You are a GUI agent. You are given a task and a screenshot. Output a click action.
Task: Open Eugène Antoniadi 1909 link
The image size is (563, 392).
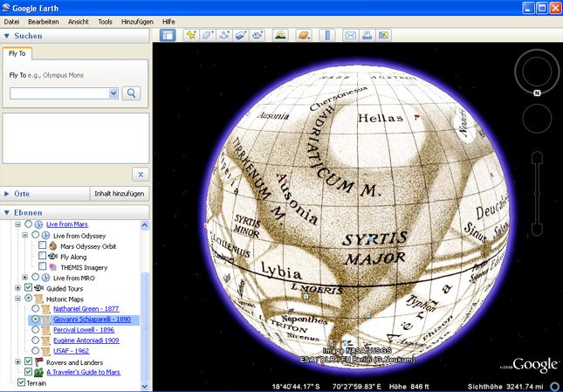(86, 340)
